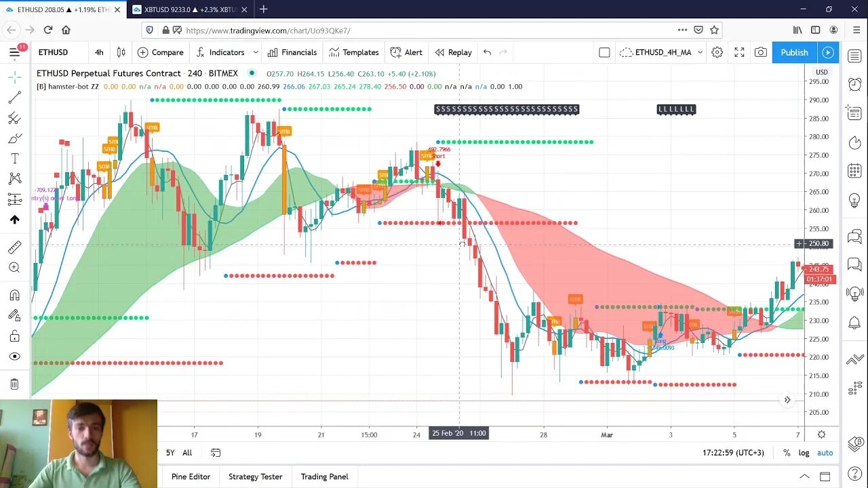This screenshot has height=488, width=868.
Task: Switch to the XBTUSD browser tab
Action: [190, 9]
